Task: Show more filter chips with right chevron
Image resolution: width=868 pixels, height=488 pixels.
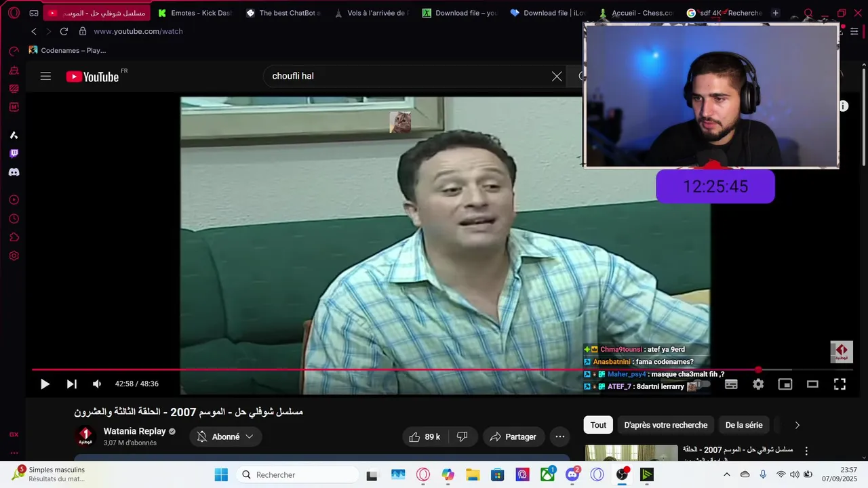Action: [x=797, y=426]
